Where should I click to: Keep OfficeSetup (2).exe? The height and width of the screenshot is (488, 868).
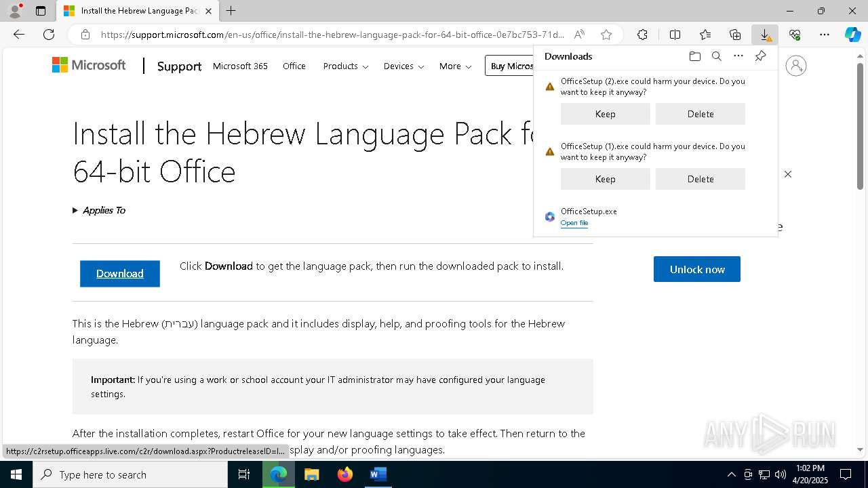[606, 114]
